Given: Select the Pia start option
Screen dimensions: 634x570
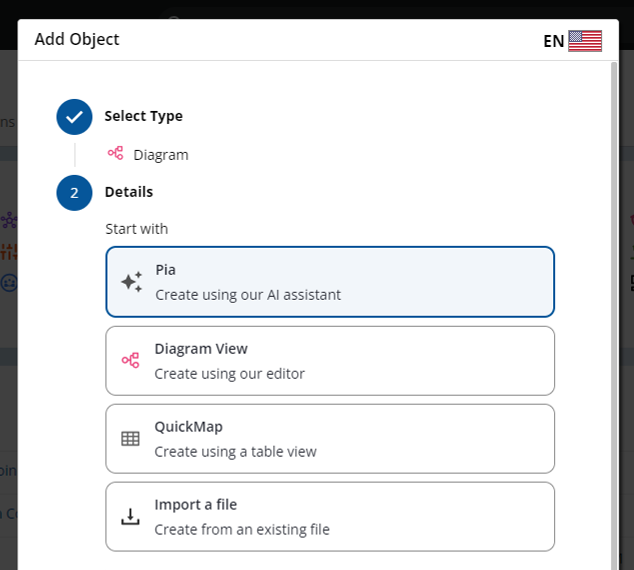Looking at the screenshot, I should [330, 282].
